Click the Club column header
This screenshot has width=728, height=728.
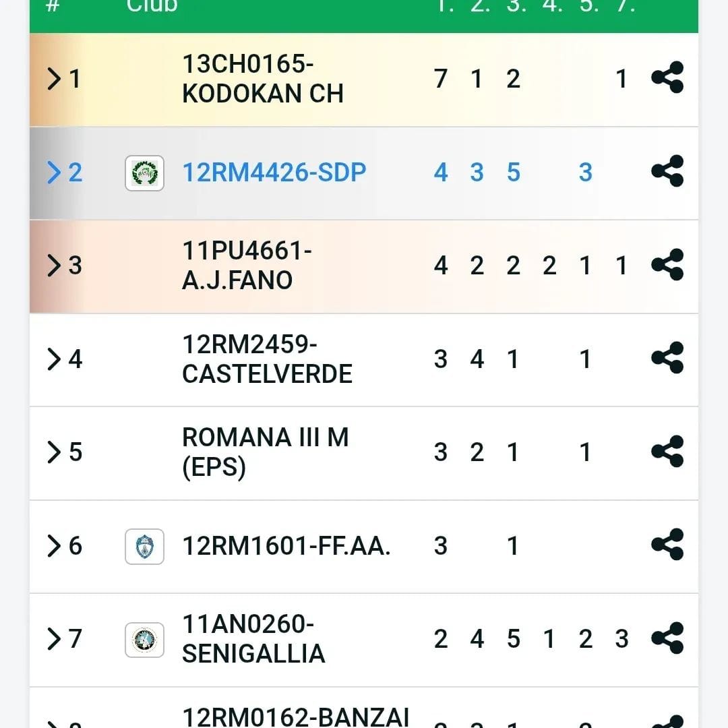tap(152, 7)
